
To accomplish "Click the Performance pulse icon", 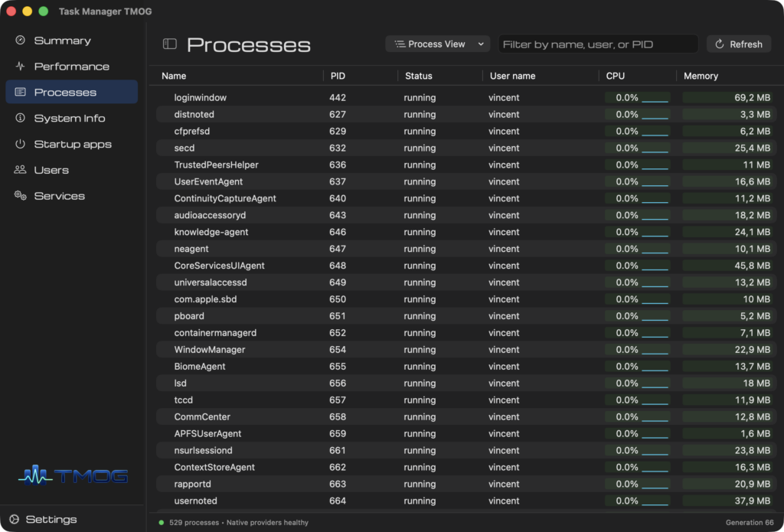I will pyautogui.click(x=20, y=66).
